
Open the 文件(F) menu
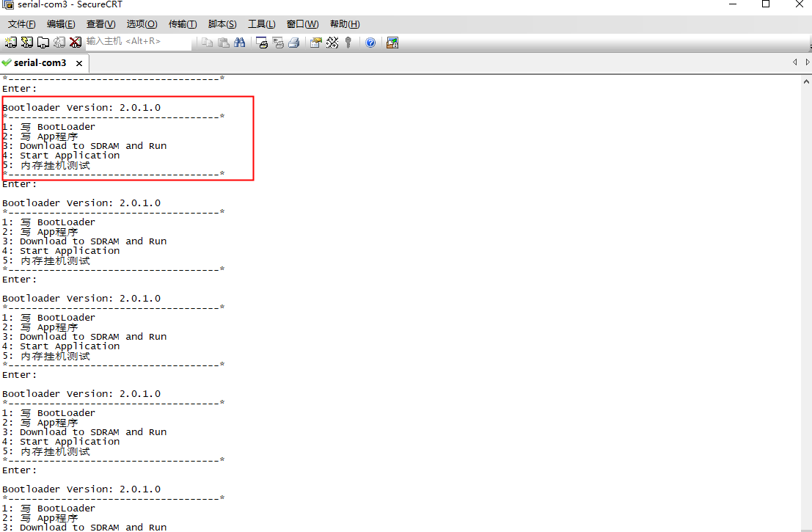[22, 24]
